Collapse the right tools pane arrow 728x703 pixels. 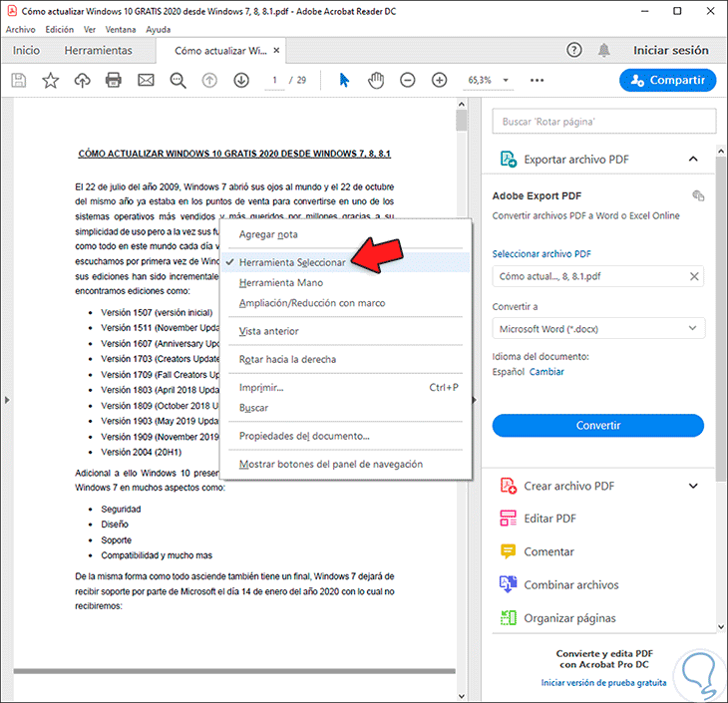tap(474, 400)
